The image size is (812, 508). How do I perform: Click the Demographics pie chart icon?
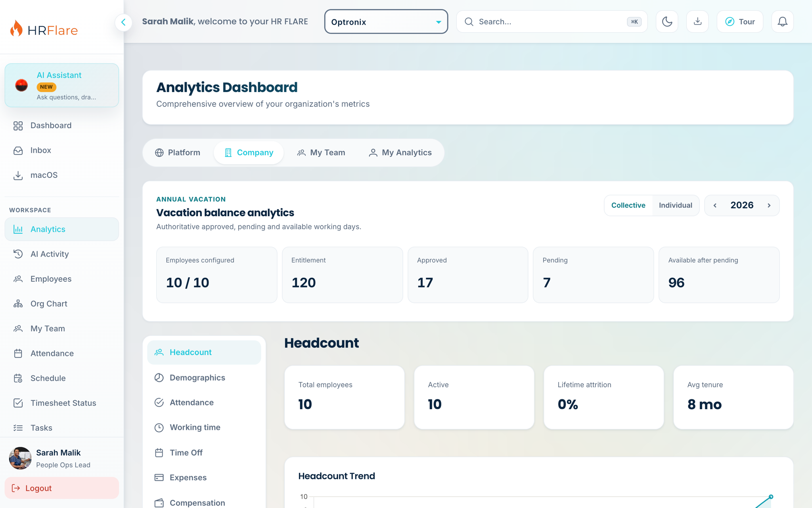(x=159, y=377)
